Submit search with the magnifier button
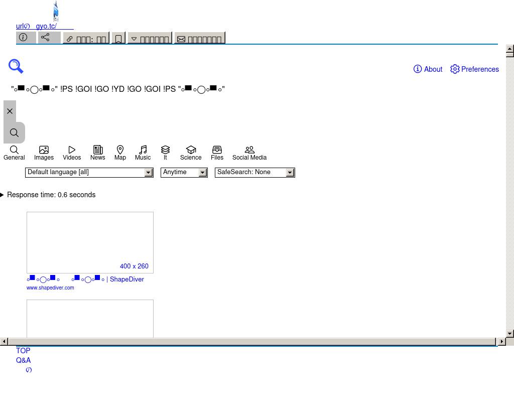 point(14,133)
